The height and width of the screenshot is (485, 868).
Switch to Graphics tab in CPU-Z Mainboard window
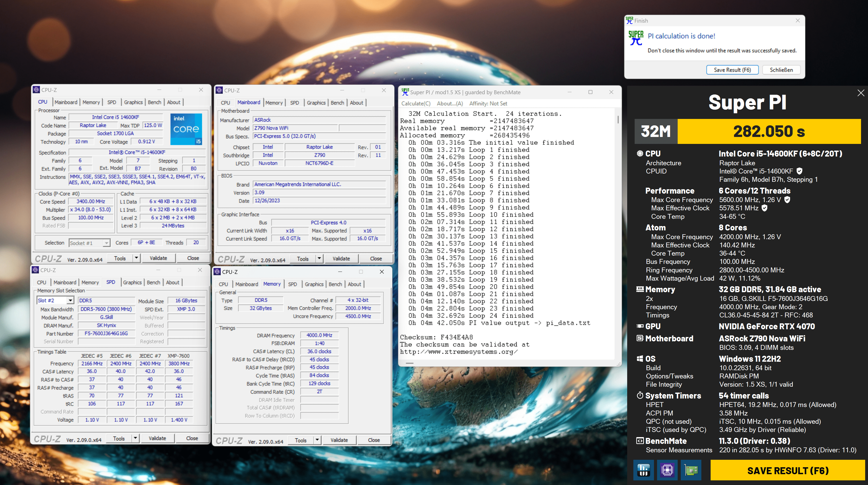point(316,103)
